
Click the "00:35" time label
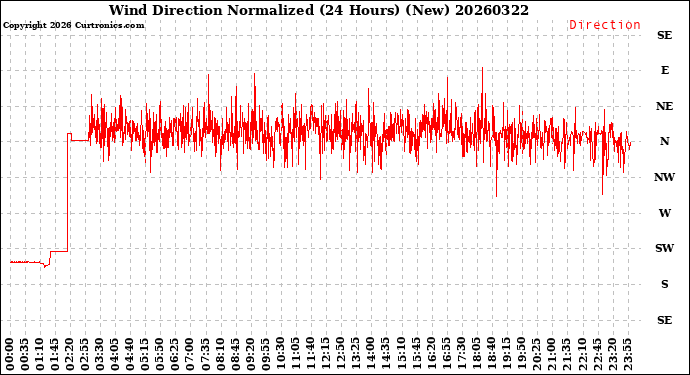pyautogui.click(x=25, y=354)
